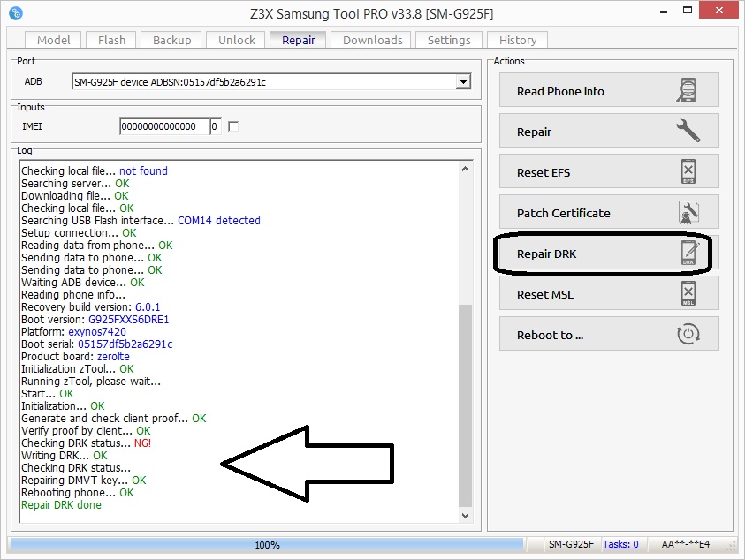The image size is (745, 560).
Task: Click 'Platform: exynos7420' log line
Action: 73,332
